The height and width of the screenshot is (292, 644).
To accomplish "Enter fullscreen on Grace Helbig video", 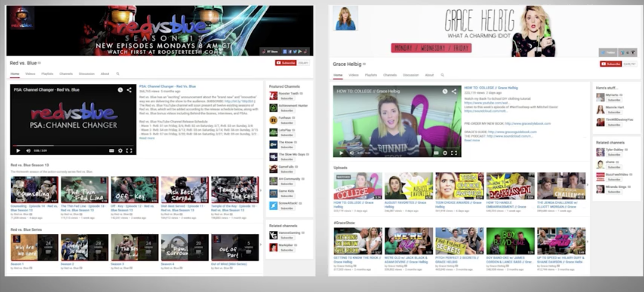I will 454,153.
